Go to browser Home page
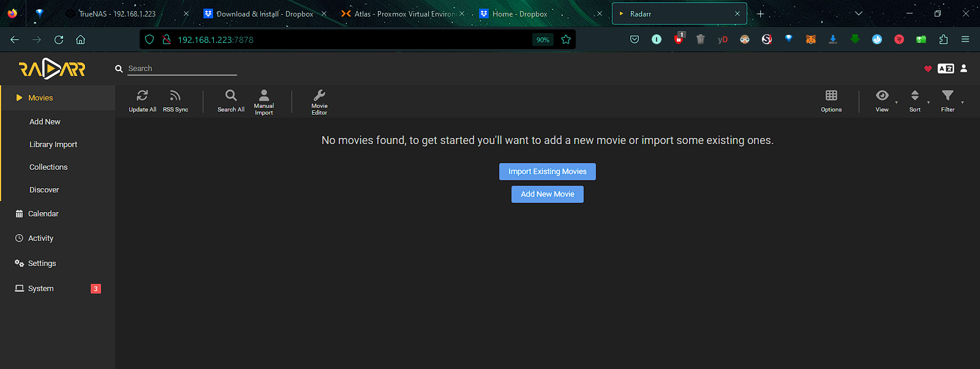This screenshot has height=369, width=980. [80, 39]
